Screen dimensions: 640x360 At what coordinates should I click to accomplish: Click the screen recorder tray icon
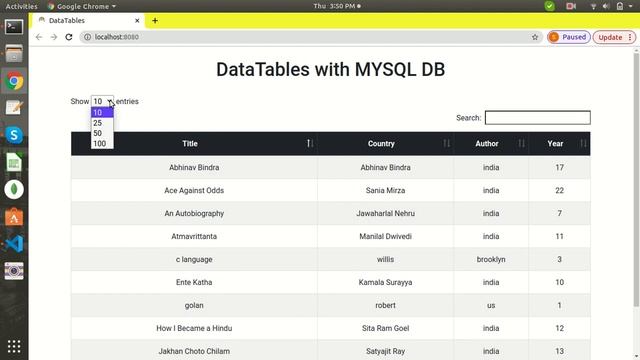tap(571, 6)
